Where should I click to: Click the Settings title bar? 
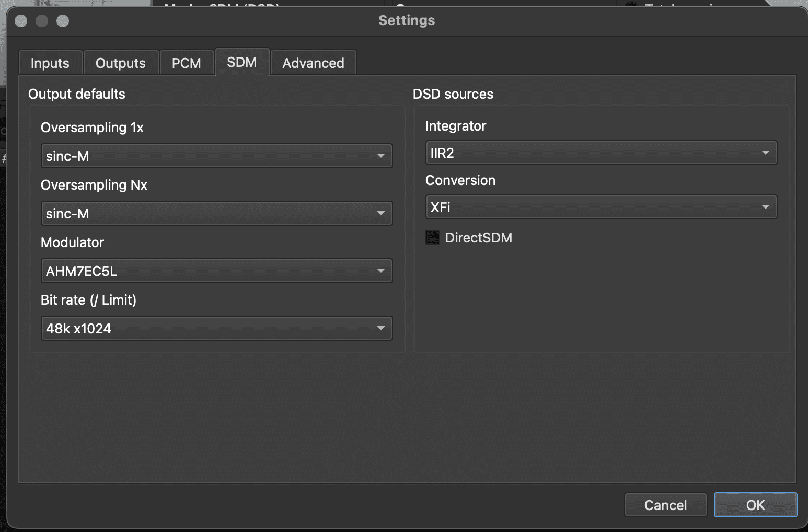407,20
